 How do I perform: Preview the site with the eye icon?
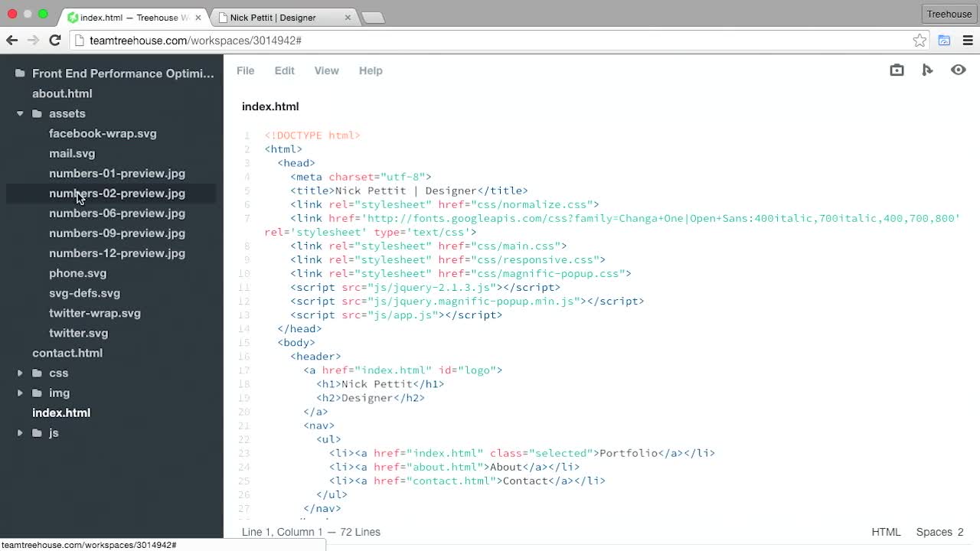(x=958, y=70)
